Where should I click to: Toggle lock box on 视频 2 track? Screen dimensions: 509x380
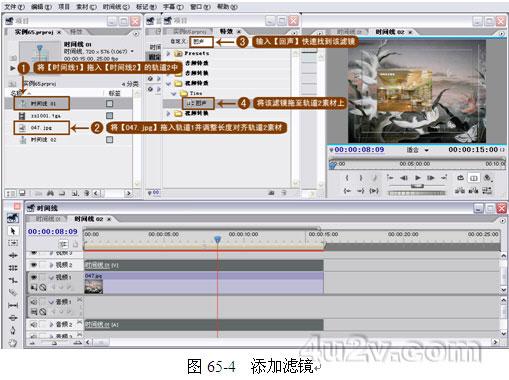click(43, 265)
